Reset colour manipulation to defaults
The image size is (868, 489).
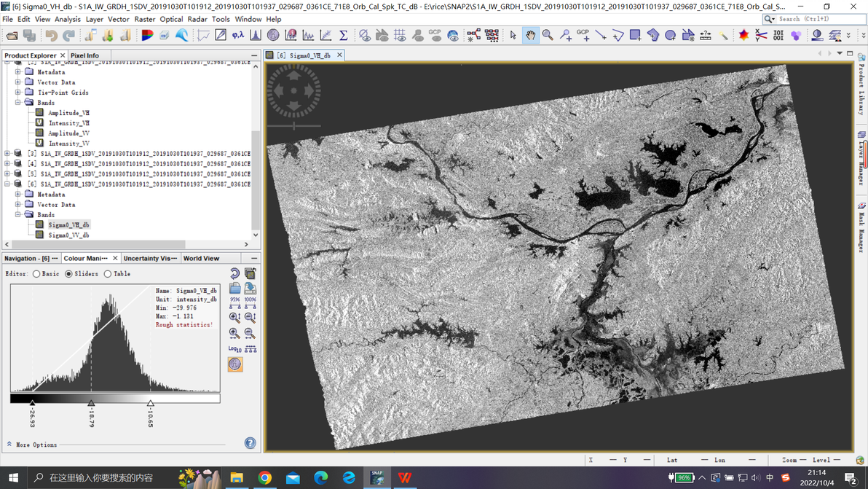coord(234,274)
